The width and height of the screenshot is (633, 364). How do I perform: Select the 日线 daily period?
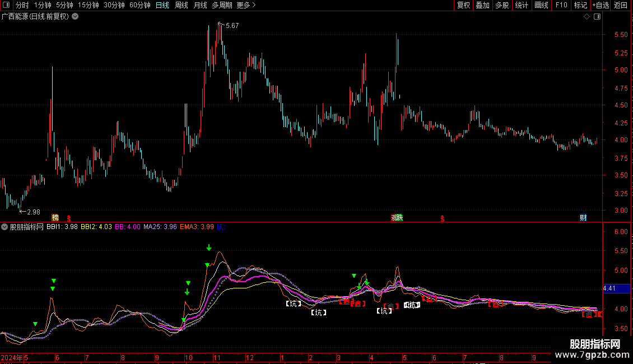(162, 5)
